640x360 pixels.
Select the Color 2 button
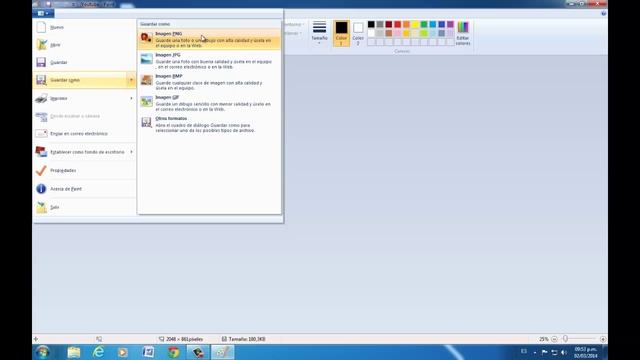coord(358,33)
